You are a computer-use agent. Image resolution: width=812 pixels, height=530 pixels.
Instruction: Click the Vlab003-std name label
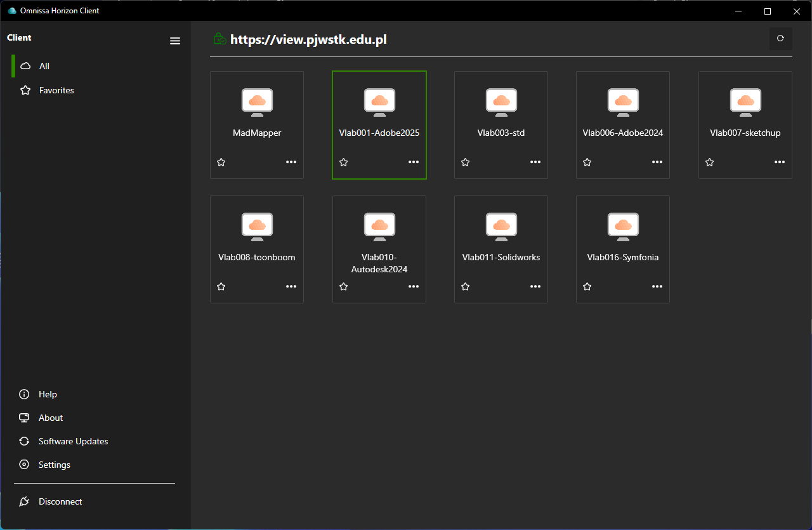click(501, 133)
